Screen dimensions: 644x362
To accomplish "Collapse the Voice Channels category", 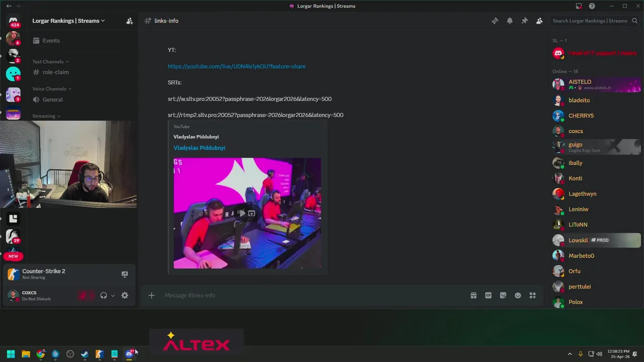I will tap(52, 88).
